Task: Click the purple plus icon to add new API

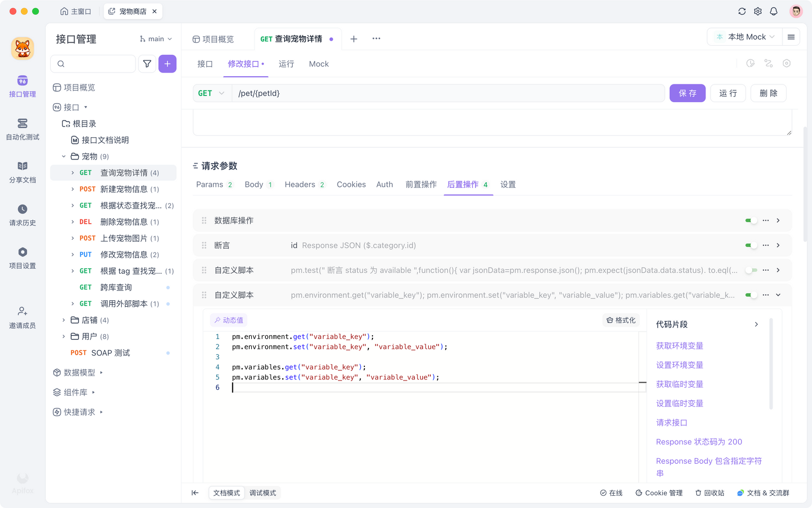Action: (x=167, y=63)
